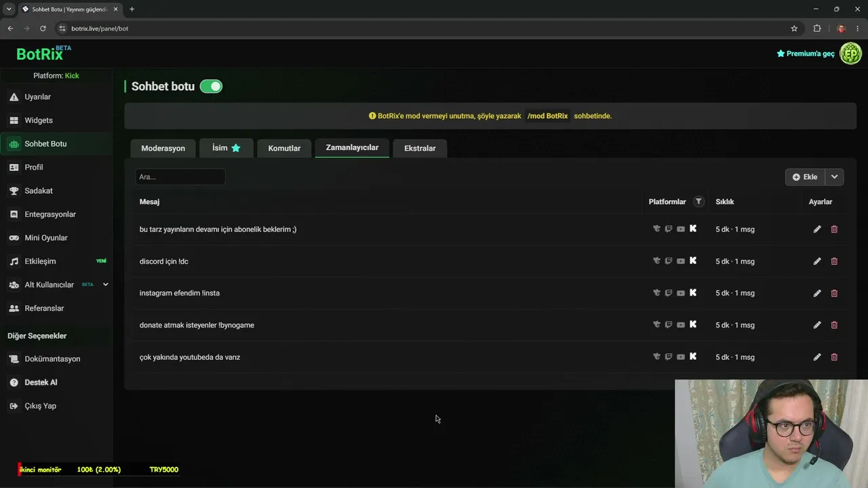Switch to the Moderasyon tab
Viewport: 868px width, 488px height.
pyautogui.click(x=163, y=148)
